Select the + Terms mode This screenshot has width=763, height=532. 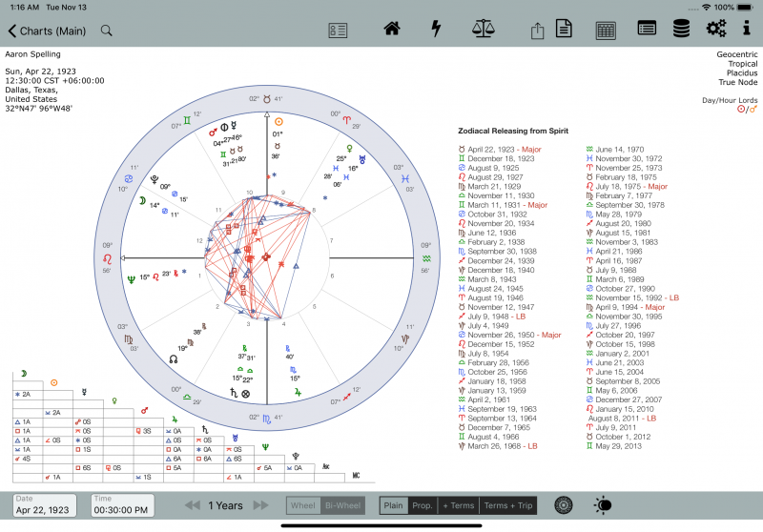pos(459,505)
